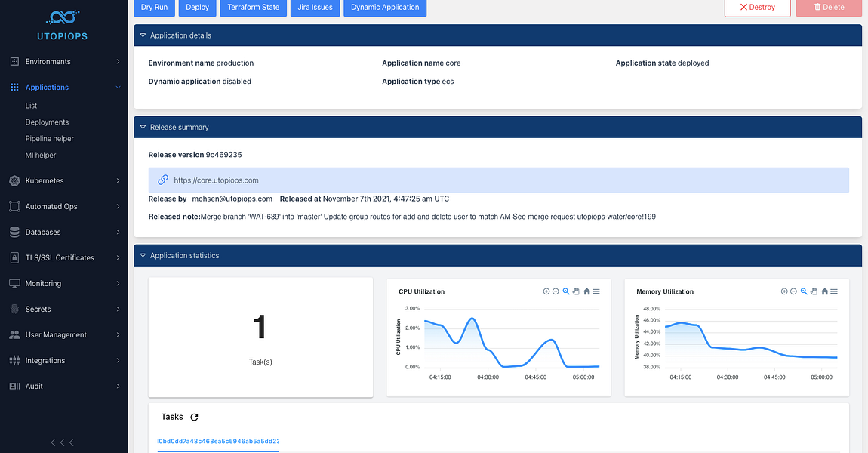Zoom in on Memory Utilization chart
Image resolution: width=868 pixels, height=453 pixels.
click(784, 291)
